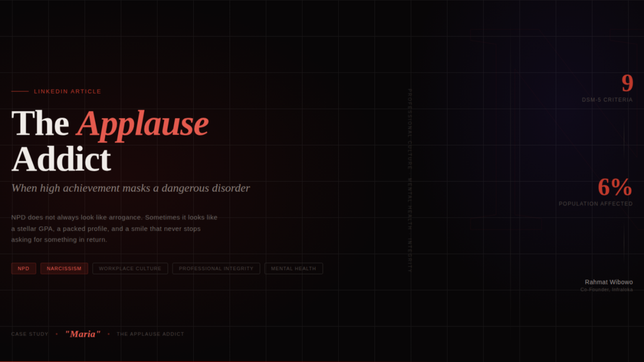Click the vertical PROFESSIONAL CULTURE text
The image size is (644, 362).
410,129
